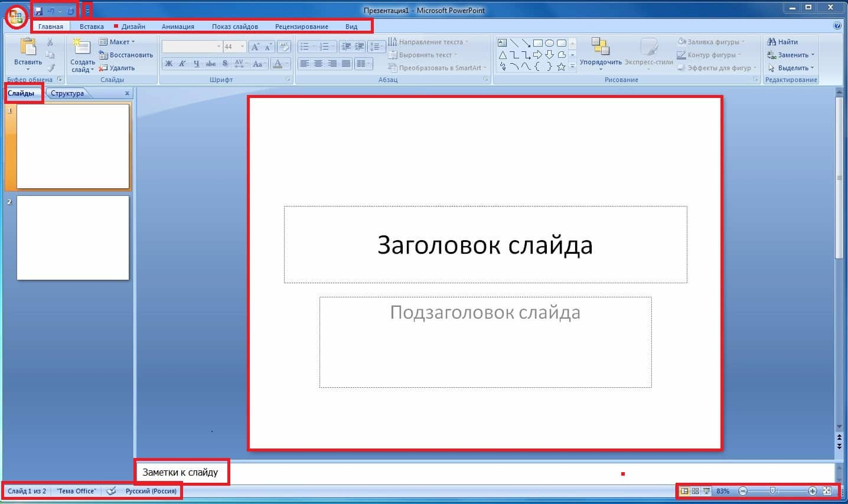This screenshot has width=848, height=504.
Task: Toggle italic К formatting
Action: point(182,64)
